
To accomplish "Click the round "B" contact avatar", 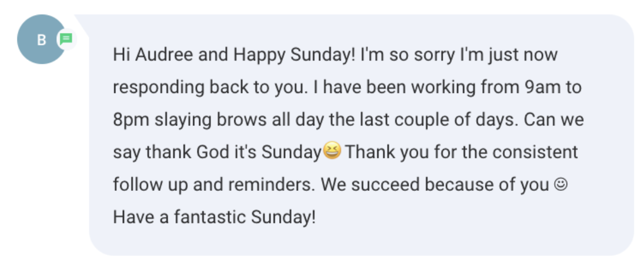I will [x=41, y=39].
